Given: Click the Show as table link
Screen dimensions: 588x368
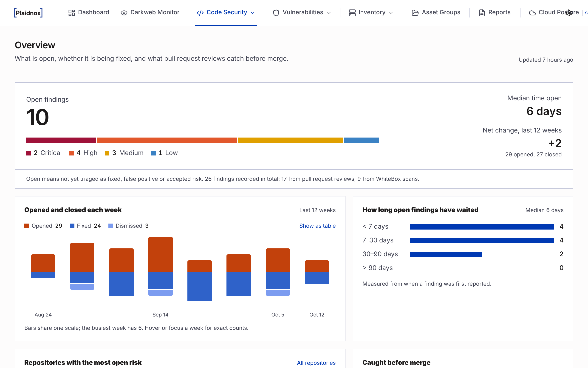Looking at the screenshot, I should (x=317, y=226).
